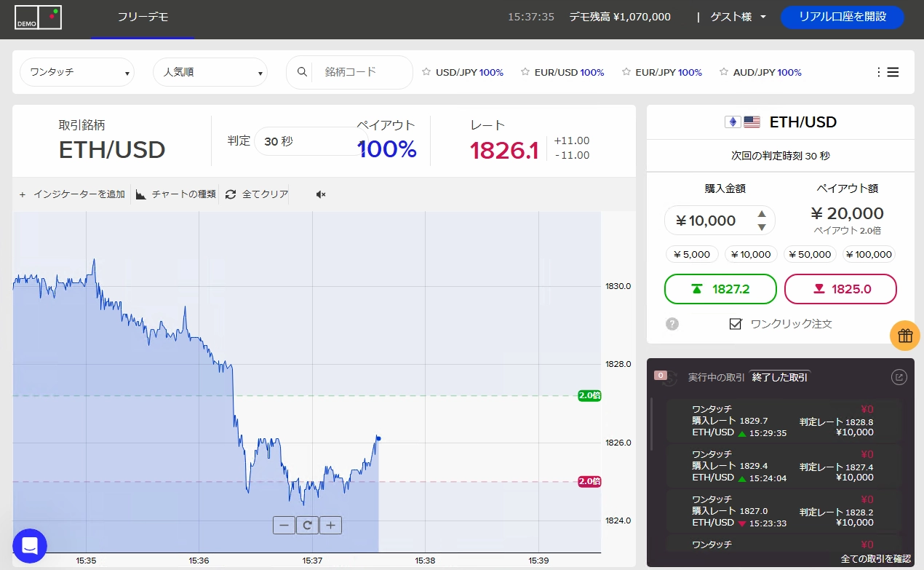Click the red 2.0倍 chart marker
Image resolution: width=924 pixels, height=570 pixels.
tap(589, 481)
